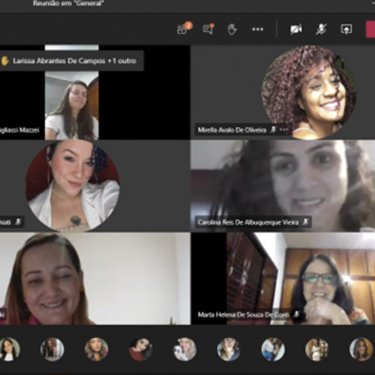This screenshot has width=375, height=375.
Task: Select the first participant avatar in bottom strip
Action: 8,349
